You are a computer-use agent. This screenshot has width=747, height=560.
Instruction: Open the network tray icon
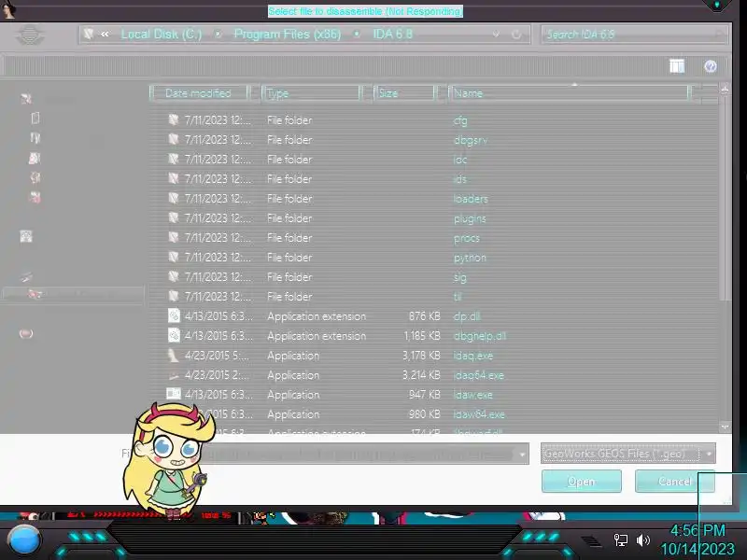tap(620, 540)
